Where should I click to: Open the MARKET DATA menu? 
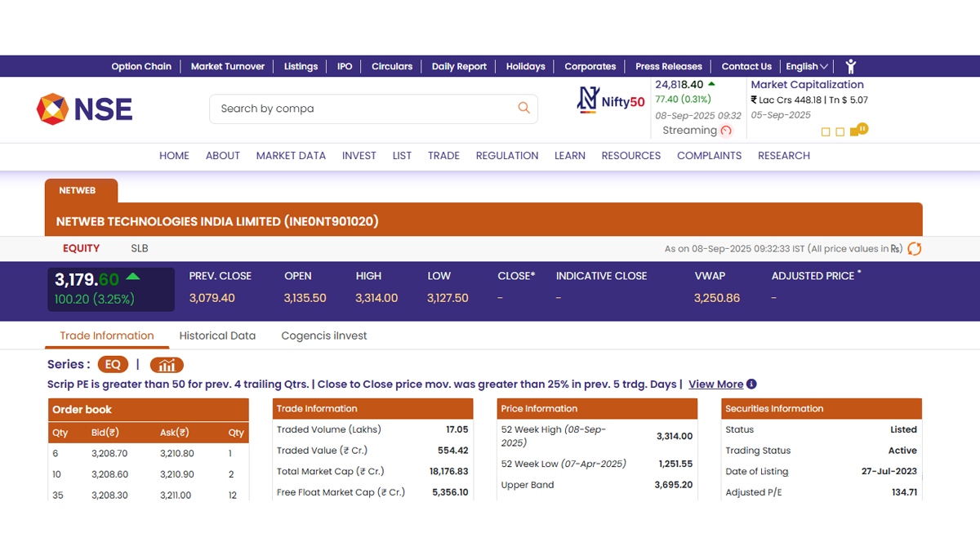tap(291, 155)
